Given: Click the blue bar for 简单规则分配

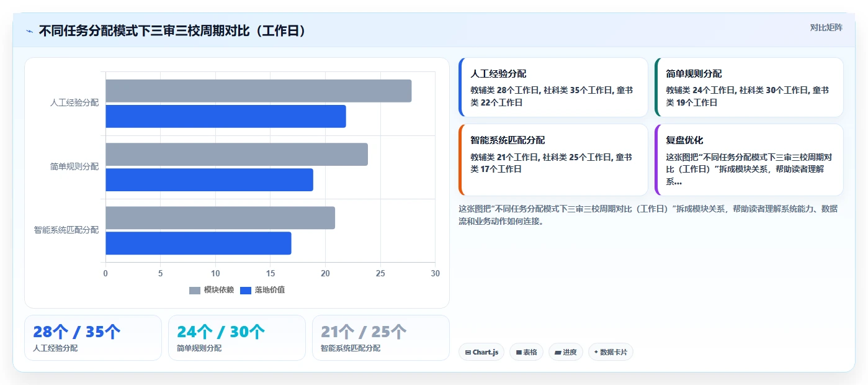Looking at the screenshot, I should (209, 179).
